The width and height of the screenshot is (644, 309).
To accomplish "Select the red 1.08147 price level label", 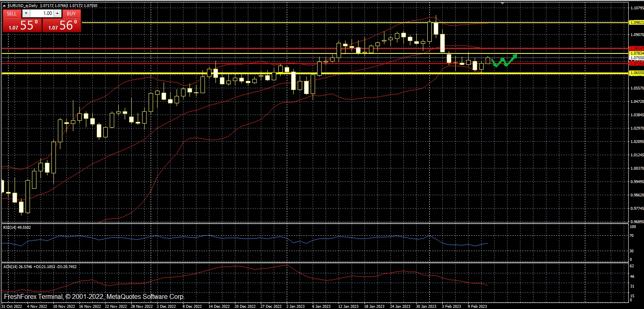I will [636, 49].
